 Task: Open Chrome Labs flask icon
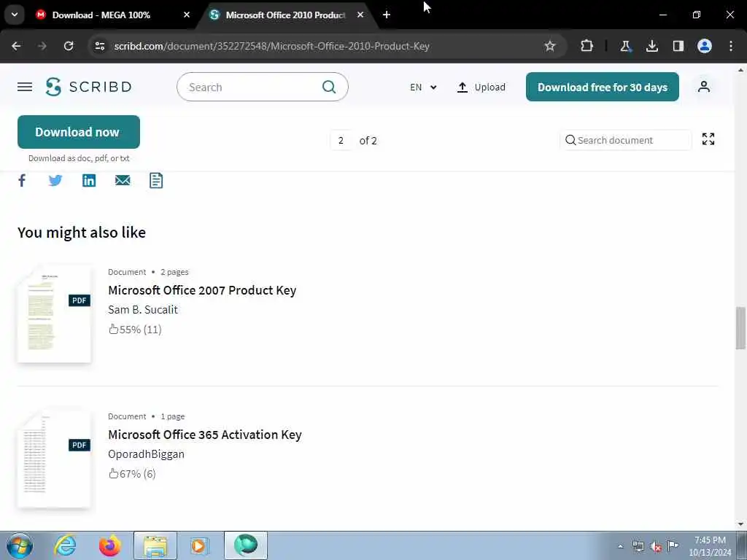625,46
